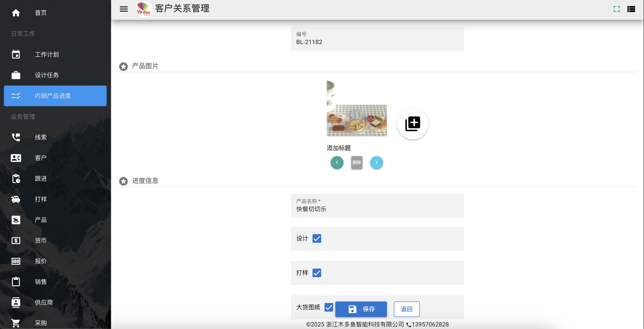644x329 pixels.
Task: Toggle the 大货图纸 checkbox
Action: [329, 307]
